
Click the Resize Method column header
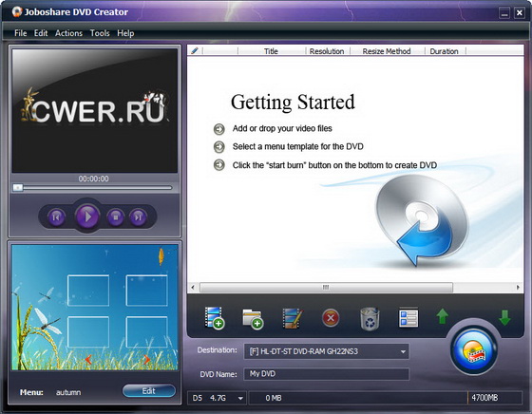(x=387, y=51)
